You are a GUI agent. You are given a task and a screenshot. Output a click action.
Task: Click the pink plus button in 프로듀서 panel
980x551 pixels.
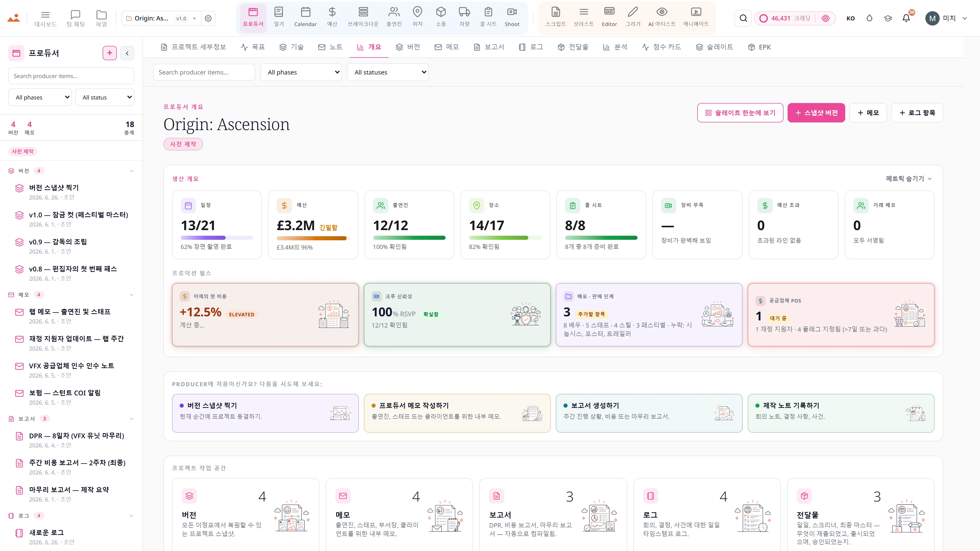[109, 53]
